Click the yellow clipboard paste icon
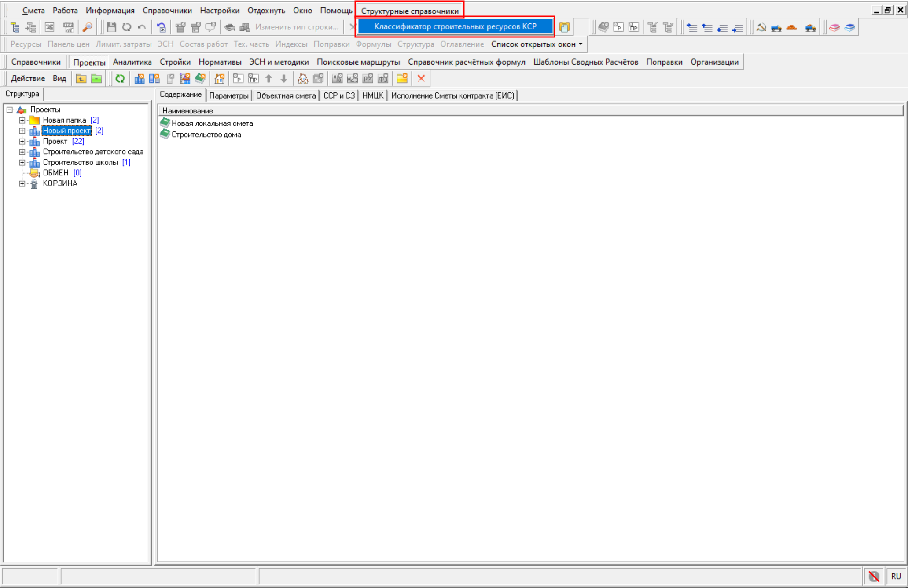 click(564, 27)
